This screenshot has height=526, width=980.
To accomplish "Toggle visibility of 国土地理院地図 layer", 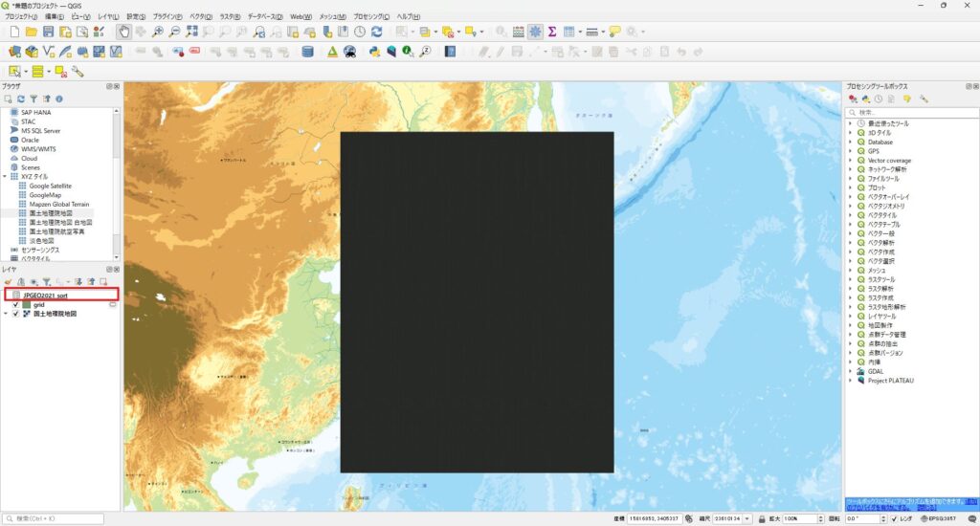I will 16,314.
